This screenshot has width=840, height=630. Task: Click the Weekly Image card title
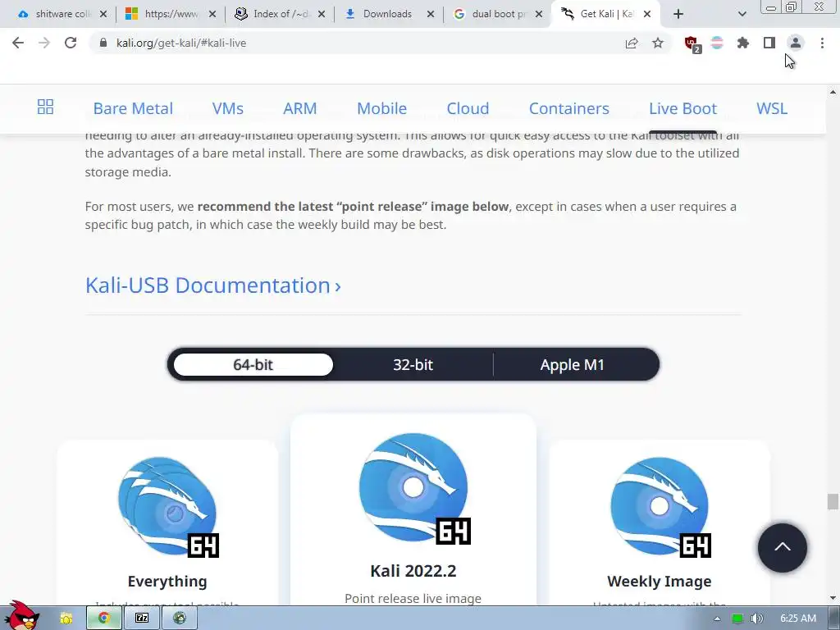pyautogui.click(x=660, y=582)
